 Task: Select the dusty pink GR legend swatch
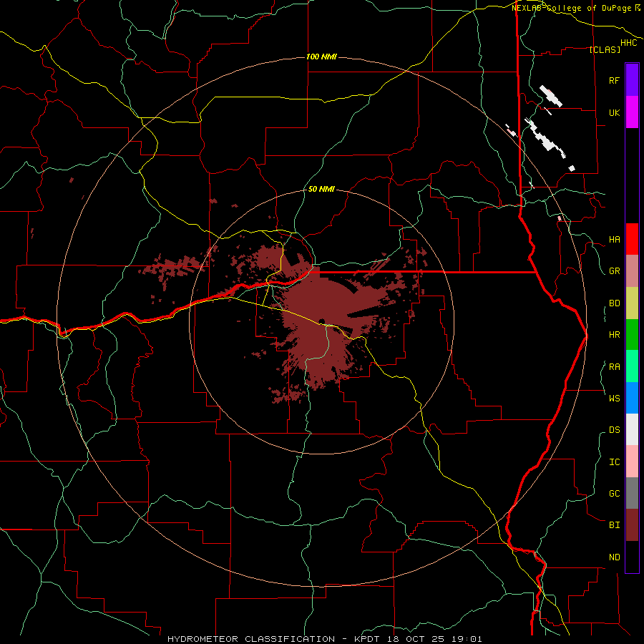[x=632, y=271]
